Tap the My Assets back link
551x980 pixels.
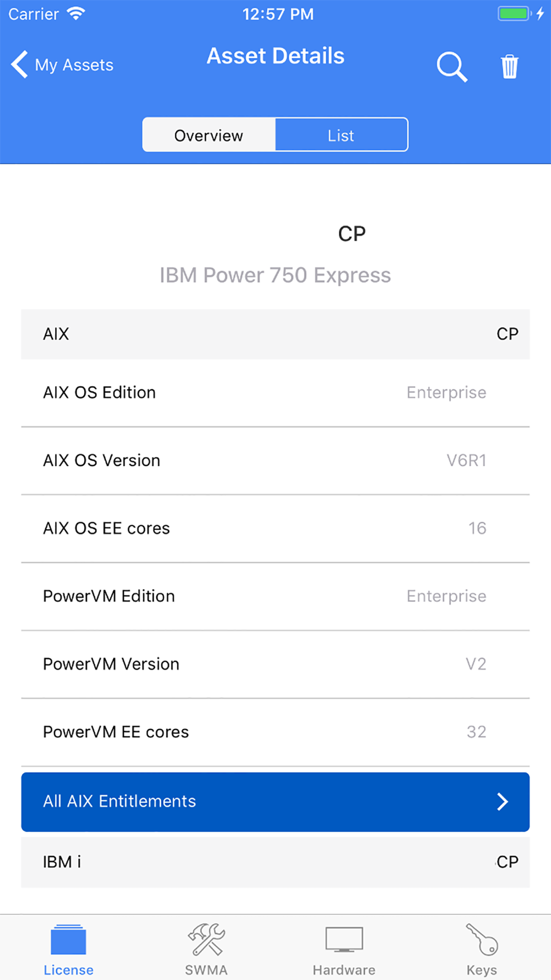pyautogui.click(x=74, y=65)
